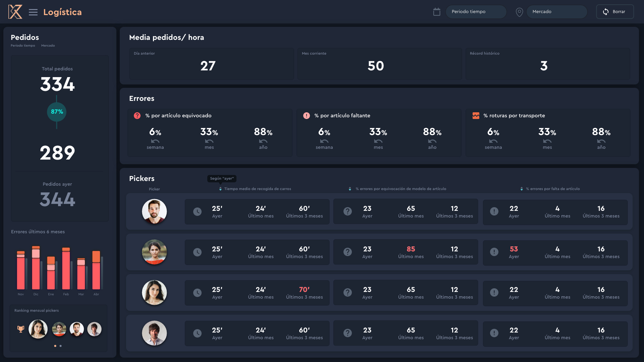644x362 pixels.
Task: Open the Periodo tiempo dropdown
Action: (x=476, y=12)
